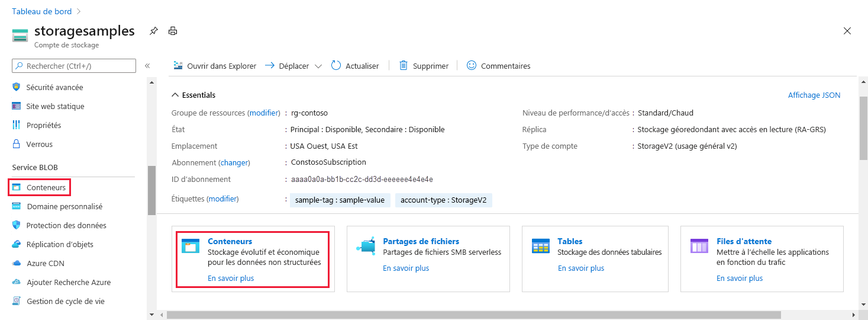Click modifier next to Groupe de ressources
This screenshot has height=320, width=868.
point(264,113)
